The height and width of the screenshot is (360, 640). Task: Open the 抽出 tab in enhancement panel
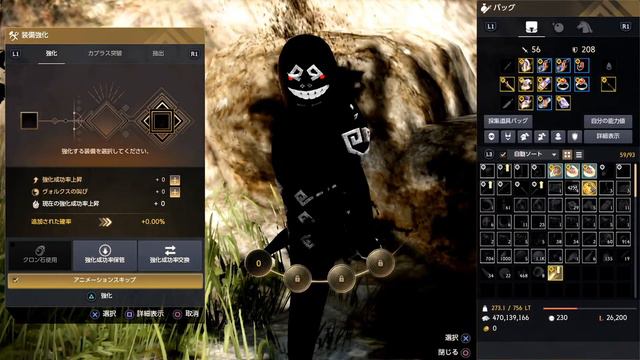coord(158,53)
